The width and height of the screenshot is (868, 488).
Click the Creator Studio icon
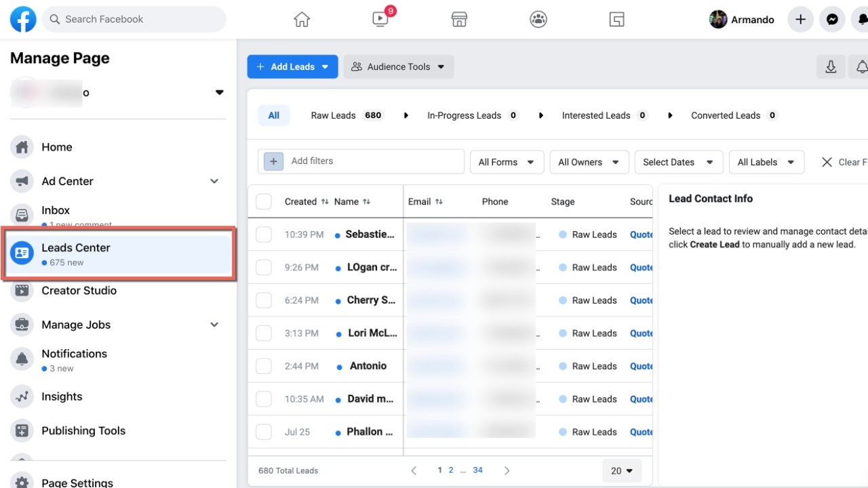point(22,291)
